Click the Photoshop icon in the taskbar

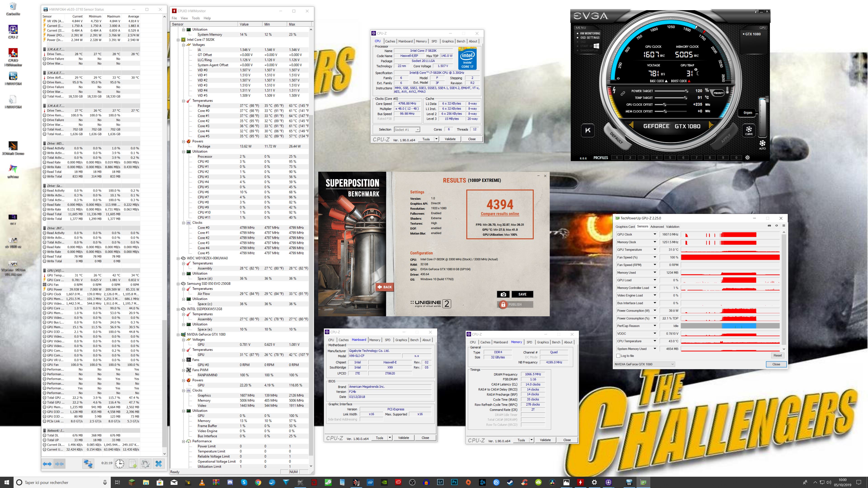(454, 482)
